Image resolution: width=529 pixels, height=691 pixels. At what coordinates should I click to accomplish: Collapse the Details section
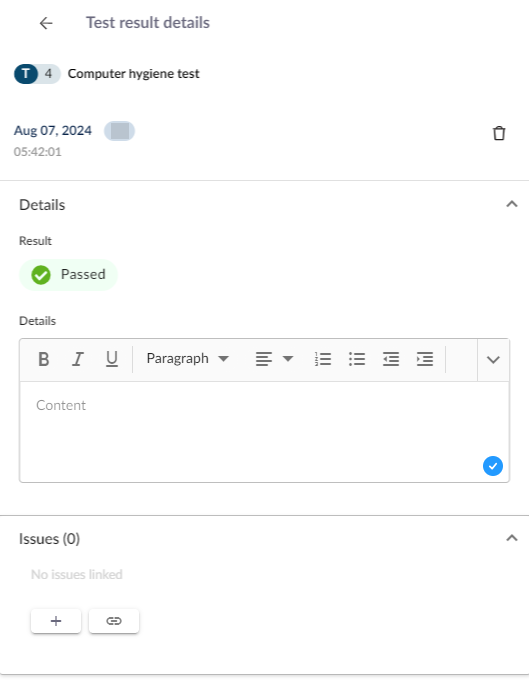click(511, 204)
